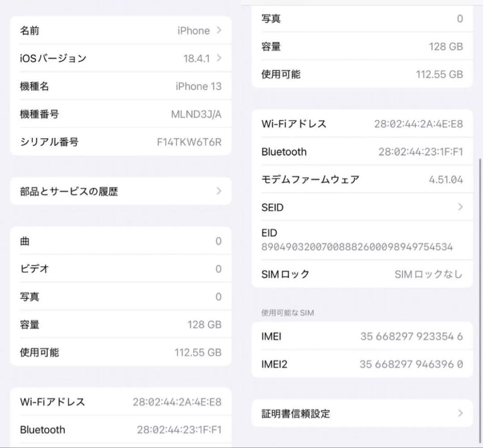Open 証明書信頼設定 using its disclosure arrow

[x=461, y=414]
